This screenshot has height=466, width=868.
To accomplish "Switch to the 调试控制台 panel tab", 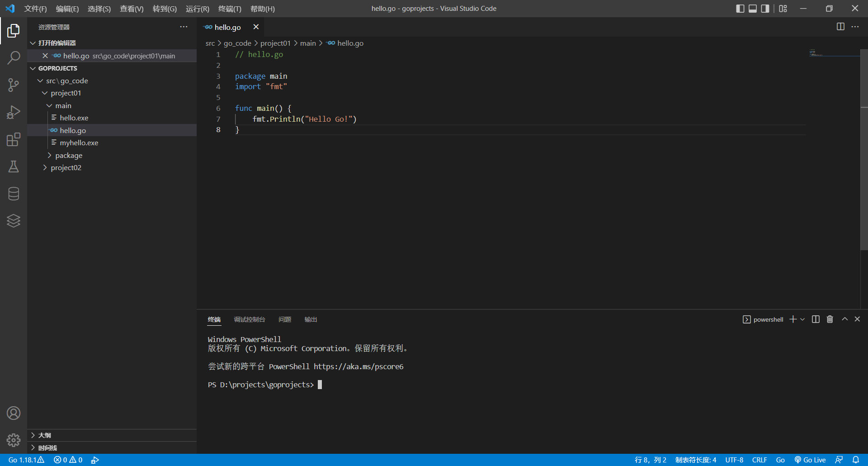I will click(x=250, y=319).
